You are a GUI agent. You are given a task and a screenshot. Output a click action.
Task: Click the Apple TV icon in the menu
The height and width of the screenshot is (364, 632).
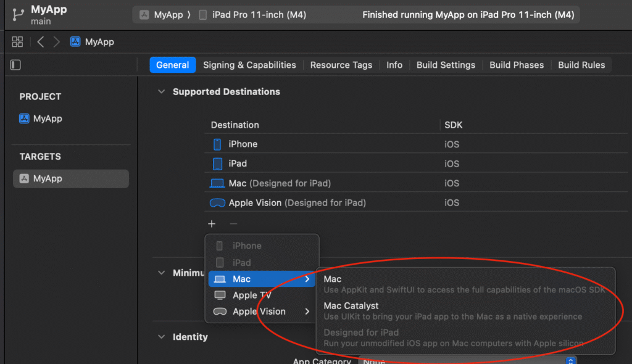pyautogui.click(x=220, y=295)
